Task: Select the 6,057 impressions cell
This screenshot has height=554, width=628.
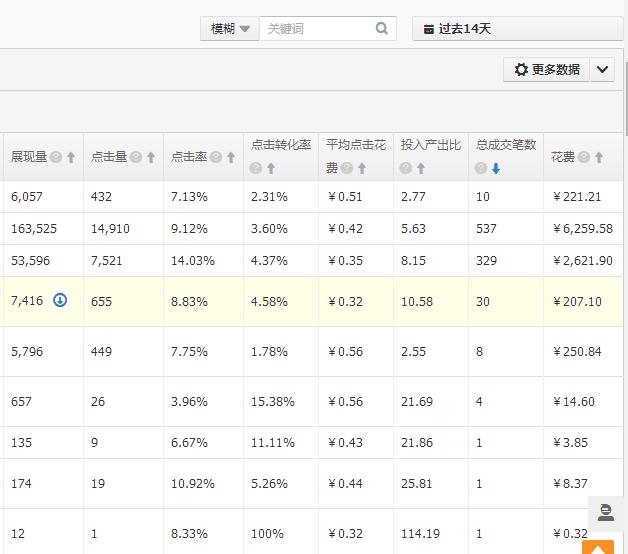Action: pyautogui.click(x=44, y=197)
